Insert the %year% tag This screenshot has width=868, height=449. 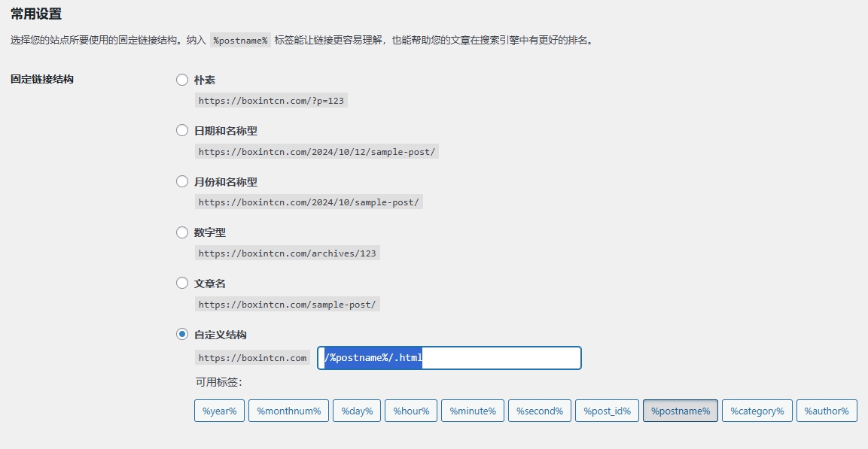[219, 411]
